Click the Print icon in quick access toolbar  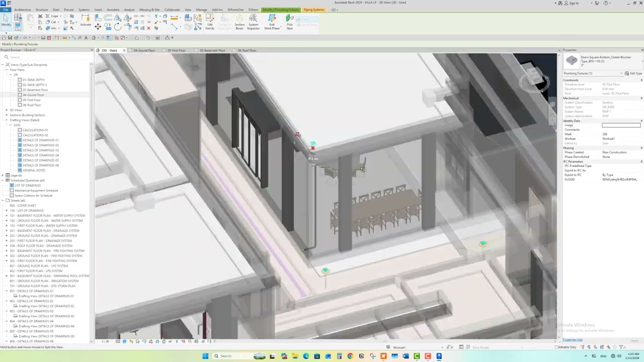[43, 38]
